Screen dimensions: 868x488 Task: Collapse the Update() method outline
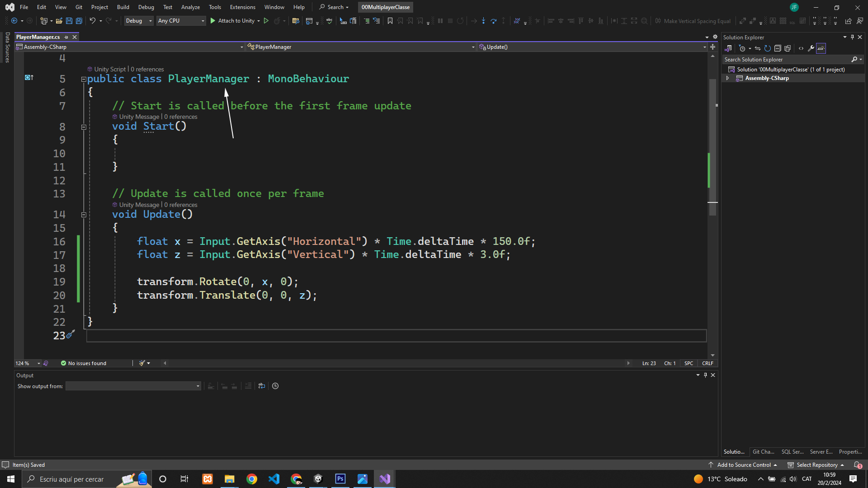(x=84, y=215)
